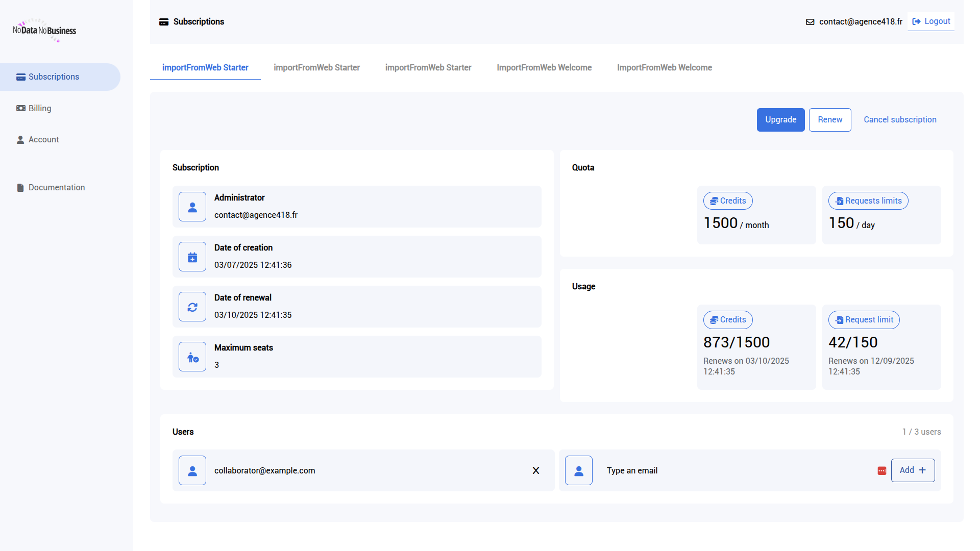The image size is (980, 551).
Task: Click the Request limit badge under Usage
Action: coord(864,320)
